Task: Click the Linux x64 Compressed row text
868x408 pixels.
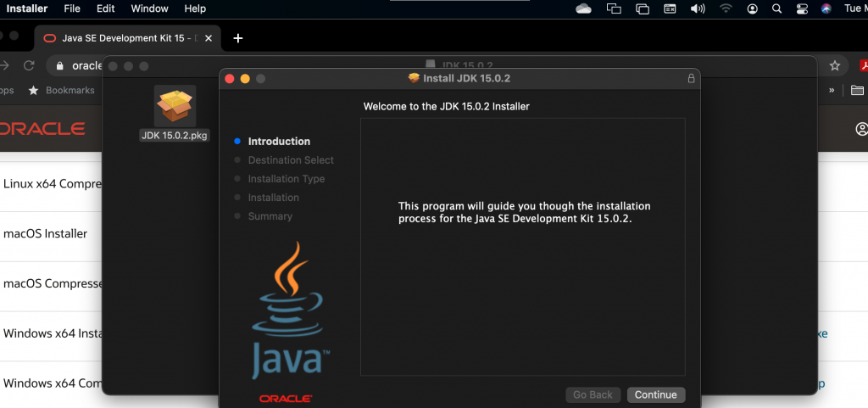Action: [53, 184]
